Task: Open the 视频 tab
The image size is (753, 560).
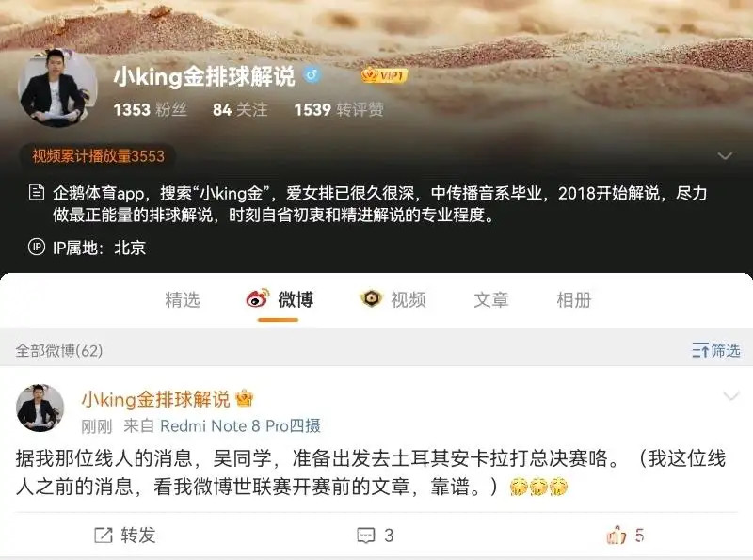Action: [x=393, y=299]
